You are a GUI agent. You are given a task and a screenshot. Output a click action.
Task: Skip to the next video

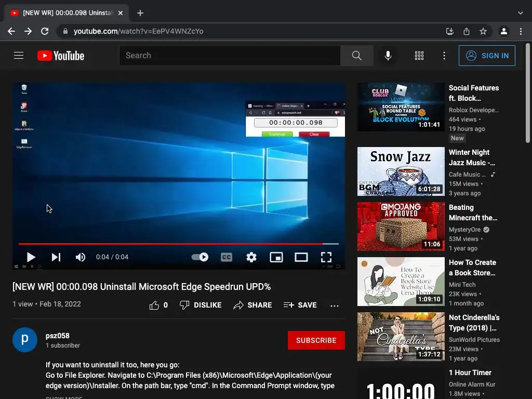56,257
